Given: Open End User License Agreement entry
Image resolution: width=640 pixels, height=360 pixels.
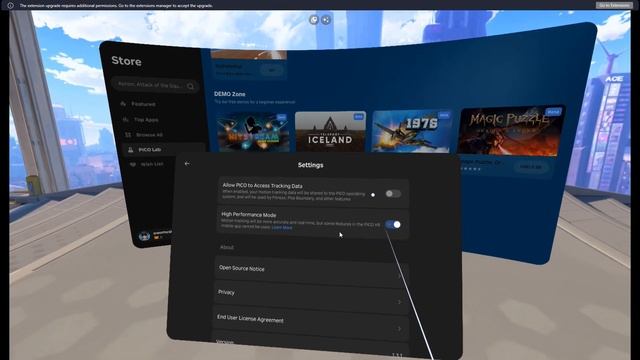Looking at the screenshot, I should pos(311,324).
